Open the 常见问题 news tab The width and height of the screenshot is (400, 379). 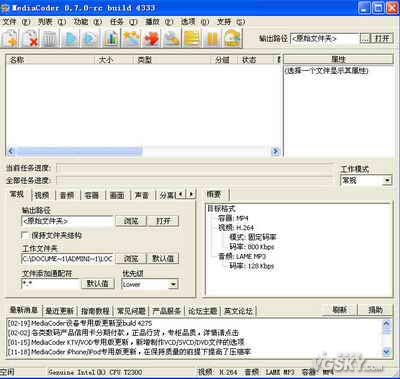pyautogui.click(x=131, y=311)
